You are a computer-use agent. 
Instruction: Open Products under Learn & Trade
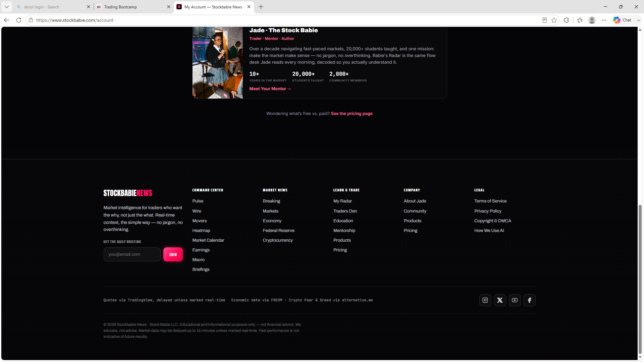tap(342, 240)
